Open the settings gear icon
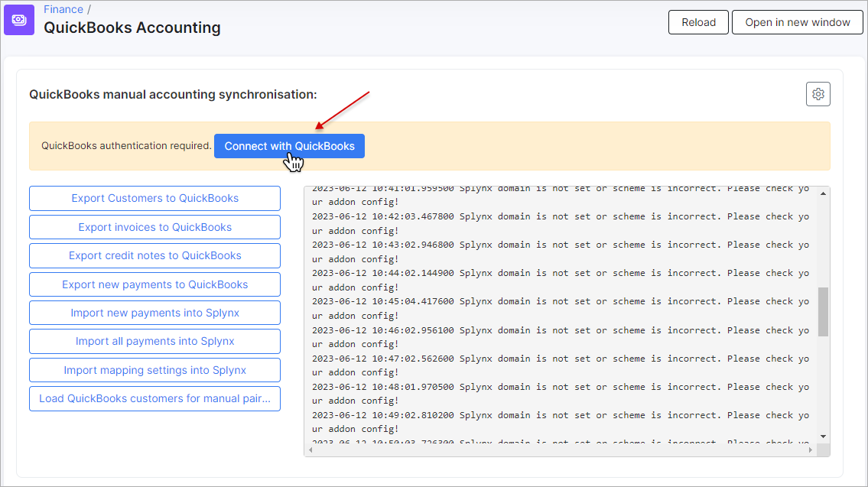This screenshot has height=487, width=868. (818, 94)
